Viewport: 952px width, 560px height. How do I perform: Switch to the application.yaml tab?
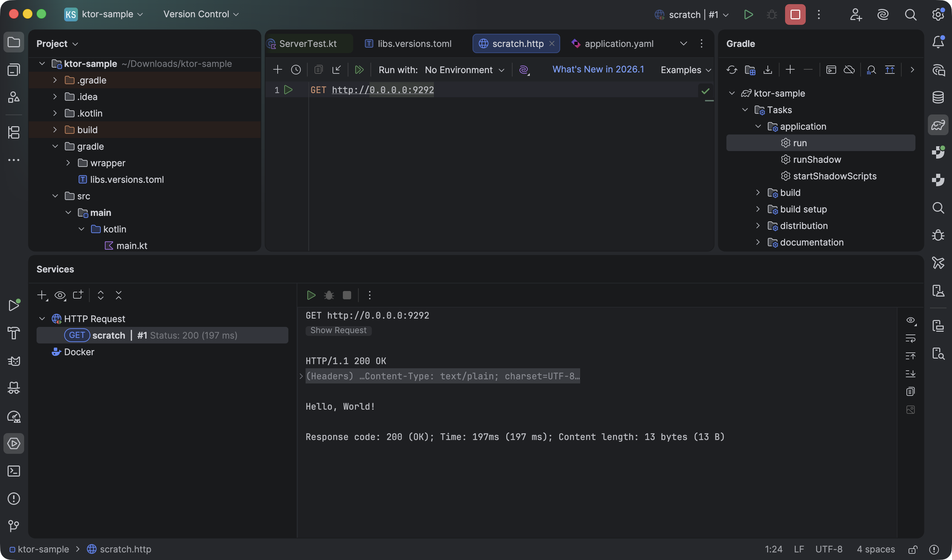pos(612,43)
